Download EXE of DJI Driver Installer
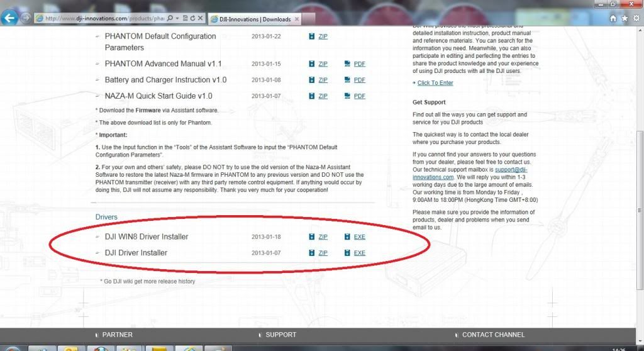The width and height of the screenshot is (644, 351). point(359,253)
